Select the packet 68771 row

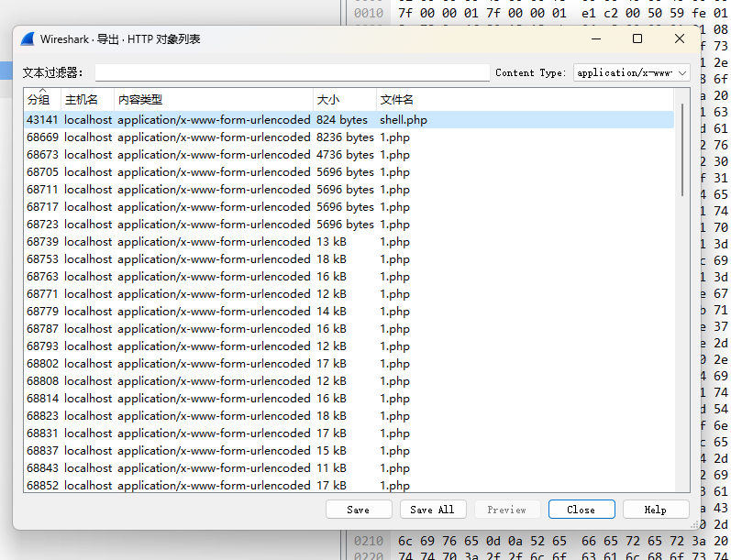coord(349,294)
